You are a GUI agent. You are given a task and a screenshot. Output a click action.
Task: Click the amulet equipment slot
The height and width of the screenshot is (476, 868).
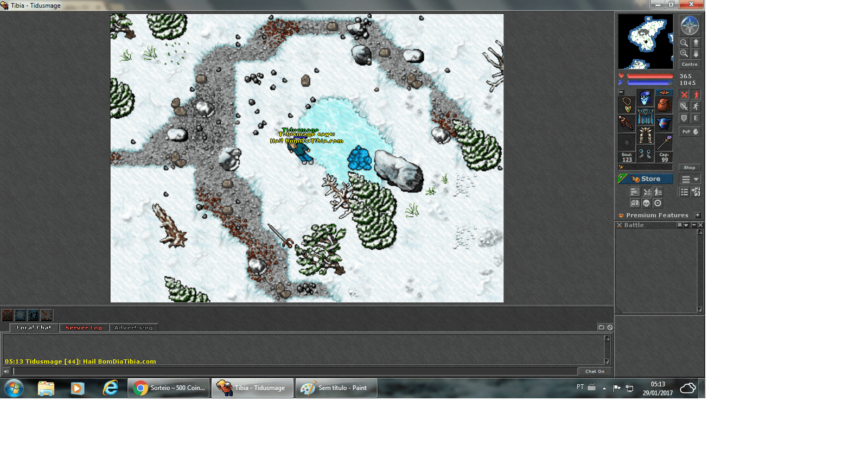click(627, 105)
